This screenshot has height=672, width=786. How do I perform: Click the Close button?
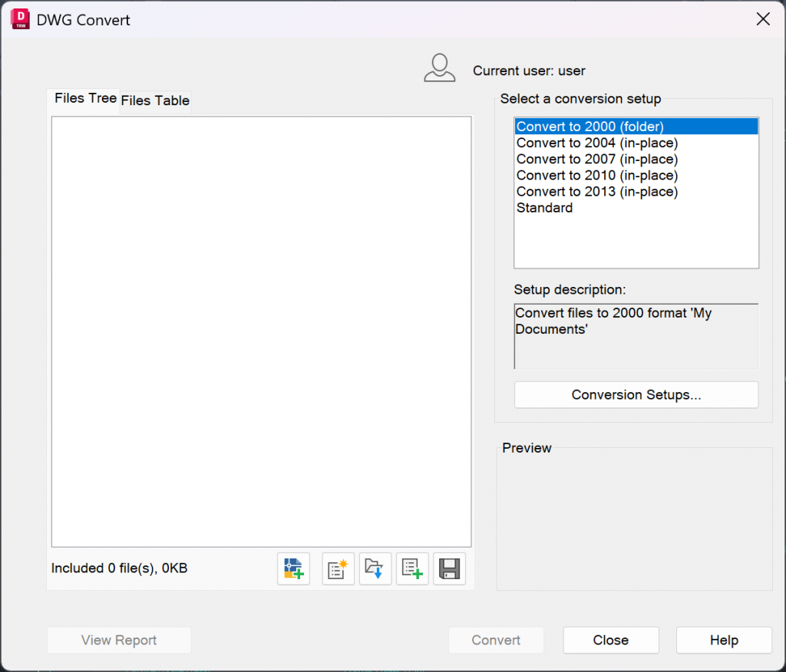[610, 640]
